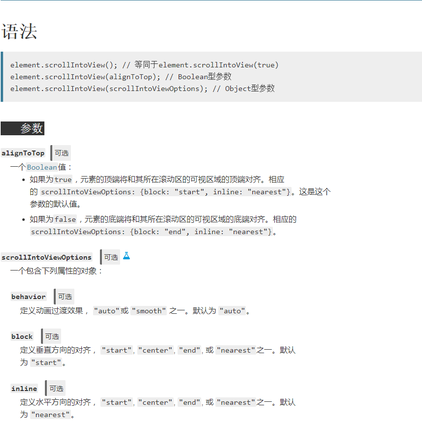Click code snippet with block: "end"
Screen dimensions: 422x422
tap(152, 232)
